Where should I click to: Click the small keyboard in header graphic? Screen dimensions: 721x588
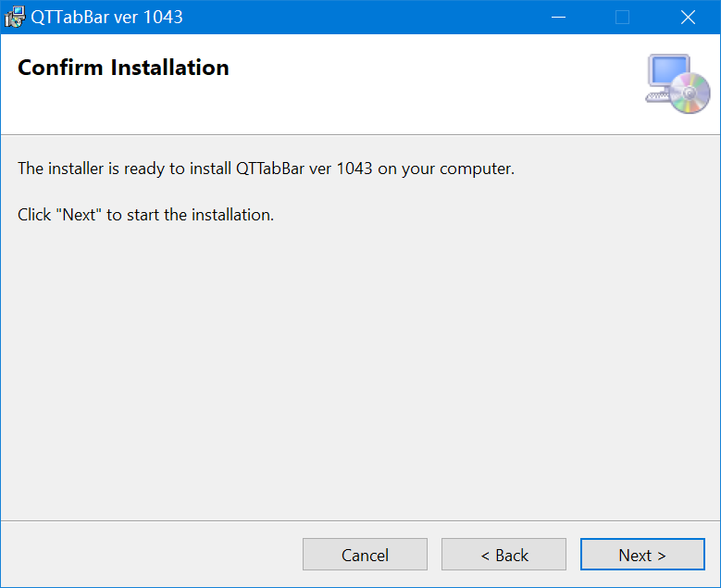657,96
